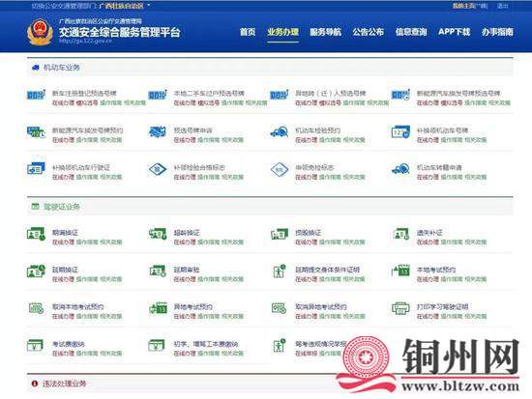532x399 pixels.
Task: Click 模拟选号 under 本地二手车过户预选号牌
Action: tap(208, 102)
